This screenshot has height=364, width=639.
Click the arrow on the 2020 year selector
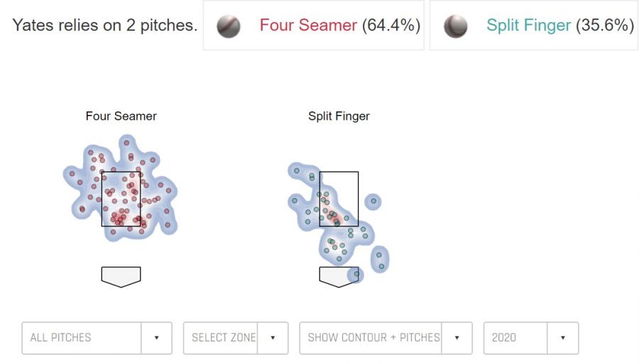click(x=563, y=338)
